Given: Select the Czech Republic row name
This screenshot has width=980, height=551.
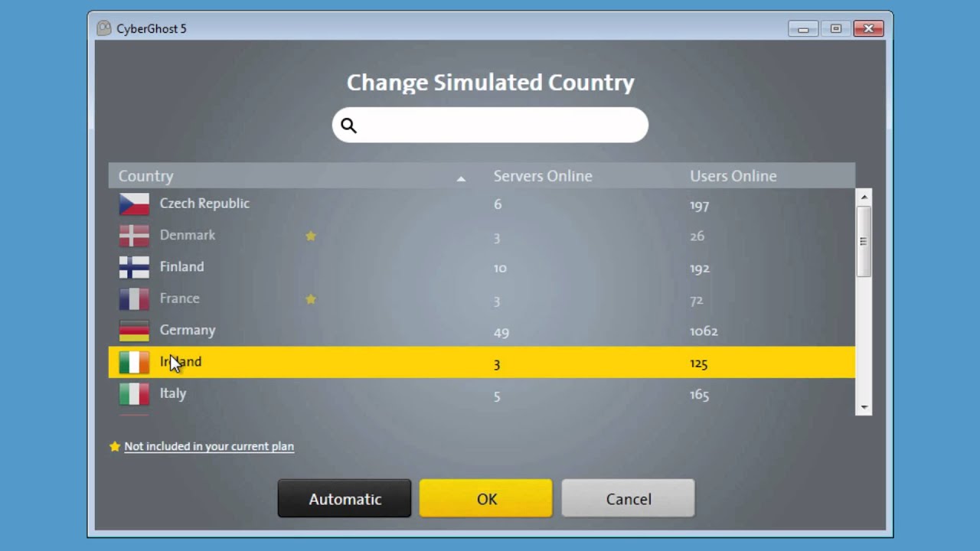Looking at the screenshot, I should [204, 204].
